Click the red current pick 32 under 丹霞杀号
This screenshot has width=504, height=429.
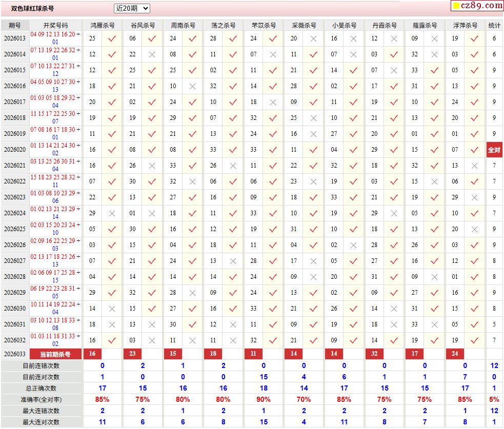(x=374, y=354)
